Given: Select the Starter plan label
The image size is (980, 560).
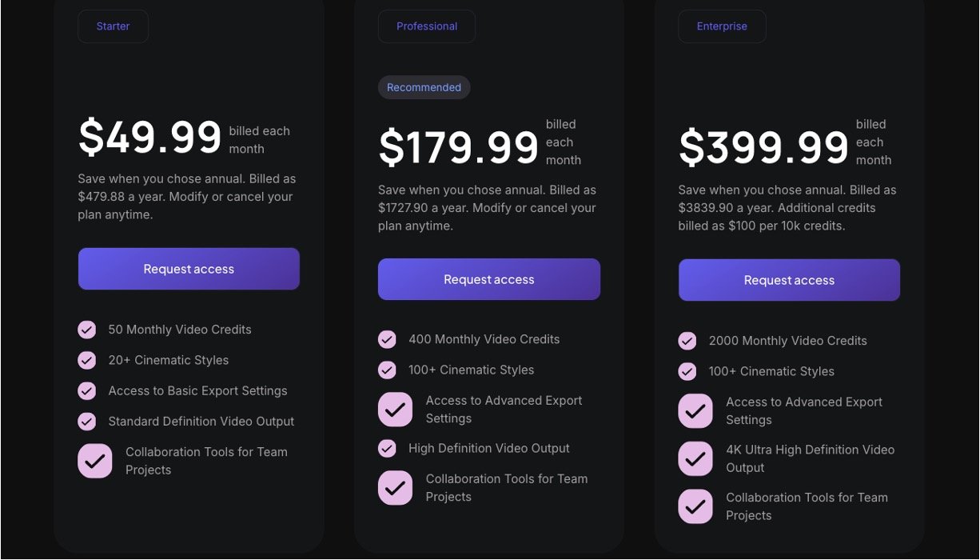Looking at the screenshot, I should coord(113,26).
